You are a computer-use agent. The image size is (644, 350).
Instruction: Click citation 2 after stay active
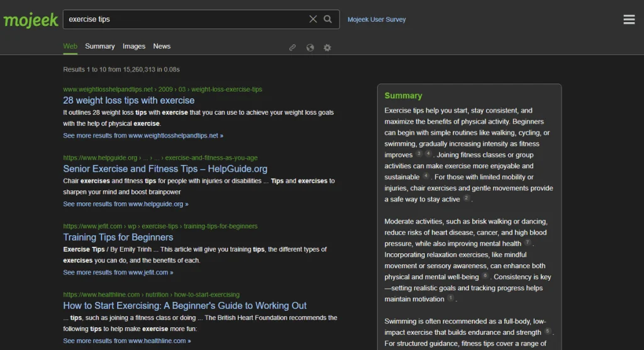(466, 198)
